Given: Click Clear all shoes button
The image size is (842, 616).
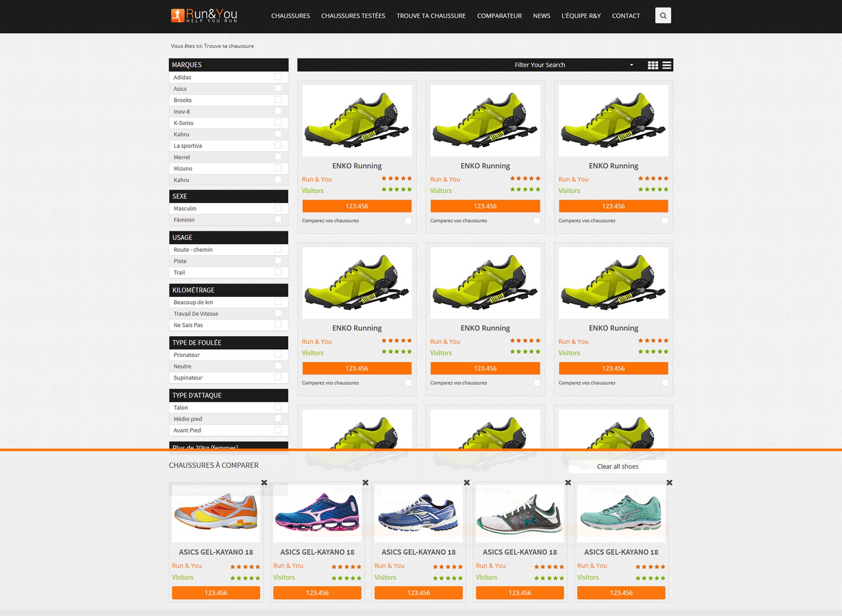Looking at the screenshot, I should pyautogui.click(x=618, y=466).
